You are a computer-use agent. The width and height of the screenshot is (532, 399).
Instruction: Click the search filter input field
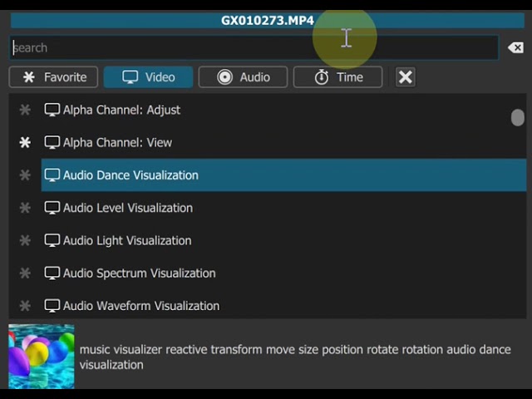click(254, 47)
